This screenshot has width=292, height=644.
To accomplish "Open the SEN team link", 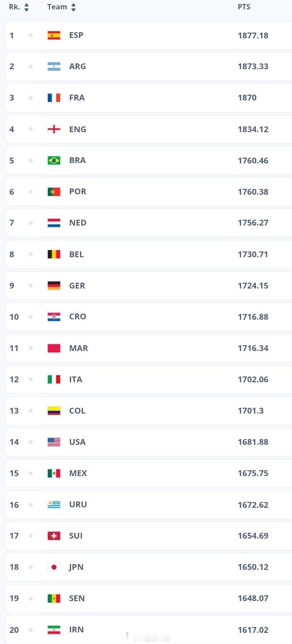I will [x=77, y=598].
